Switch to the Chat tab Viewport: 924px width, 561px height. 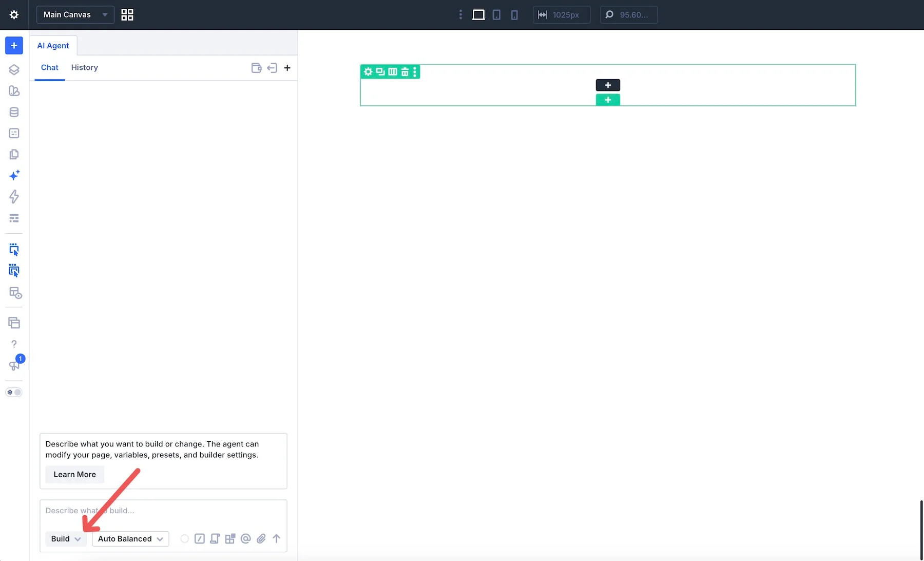point(50,67)
